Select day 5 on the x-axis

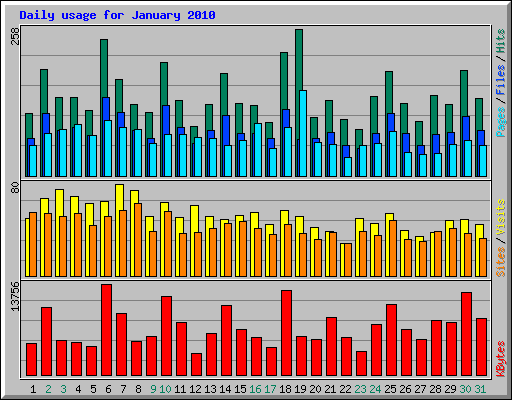[x=93, y=389]
